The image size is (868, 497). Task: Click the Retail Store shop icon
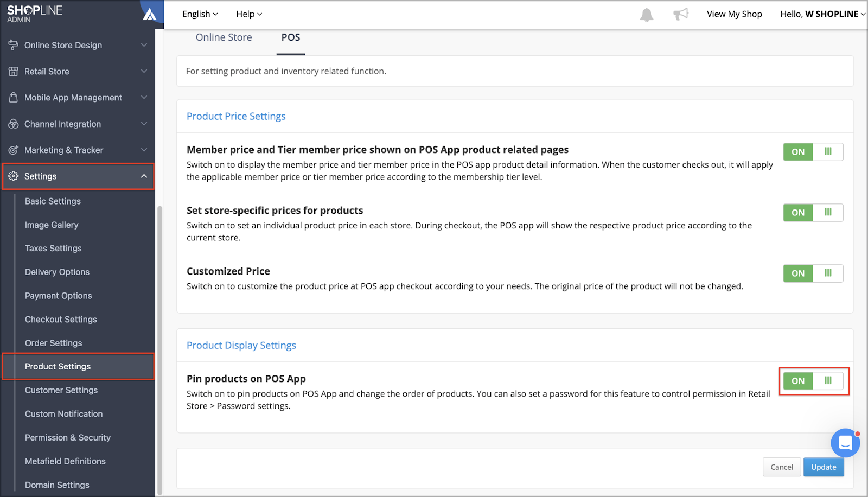coord(14,71)
